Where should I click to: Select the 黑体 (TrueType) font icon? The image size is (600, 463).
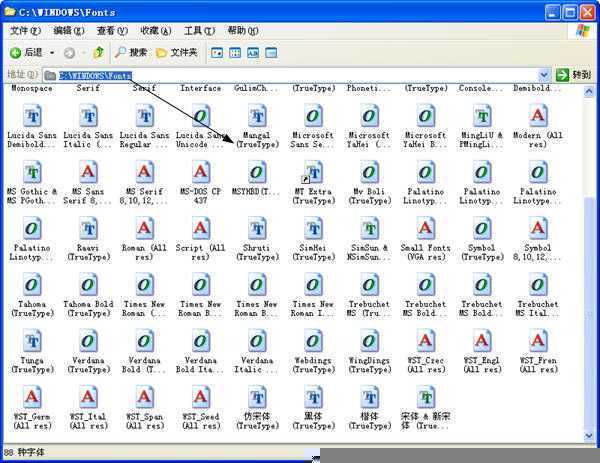click(313, 398)
